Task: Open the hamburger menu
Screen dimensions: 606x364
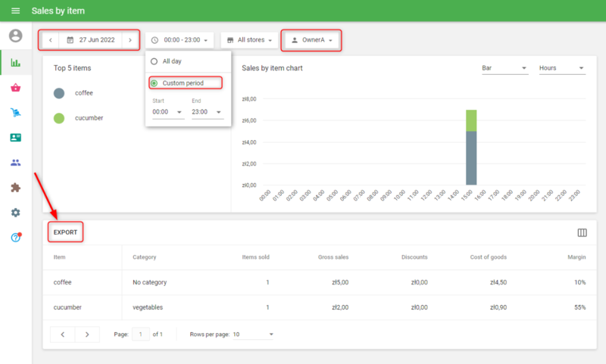Action: click(x=15, y=11)
